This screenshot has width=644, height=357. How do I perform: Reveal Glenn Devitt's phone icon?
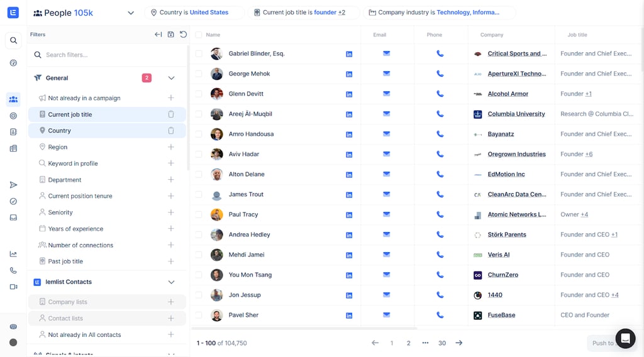pos(440,94)
